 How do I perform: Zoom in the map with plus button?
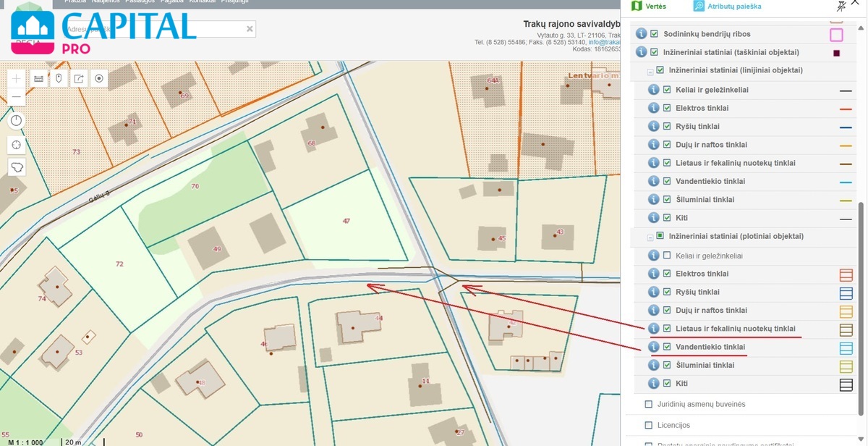17,78
